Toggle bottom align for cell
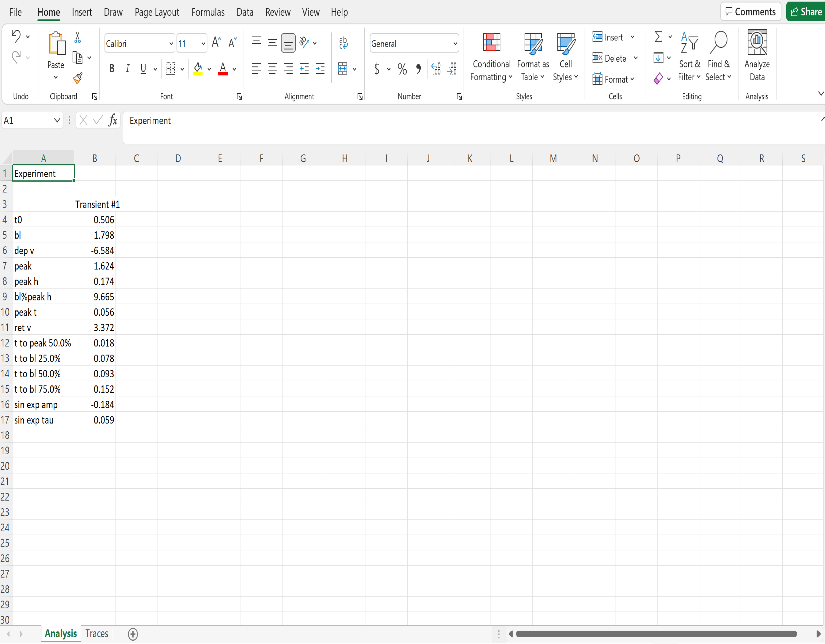Image resolution: width=825 pixels, height=644 pixels. tap(288, 43)
